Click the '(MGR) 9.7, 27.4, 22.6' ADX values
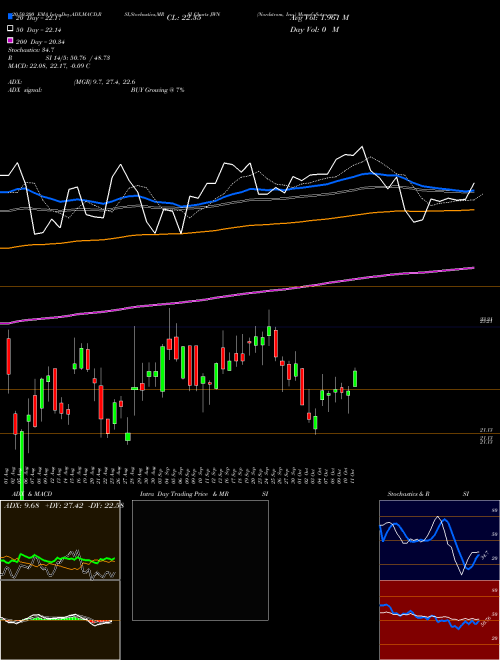 (x=104, y=82)
